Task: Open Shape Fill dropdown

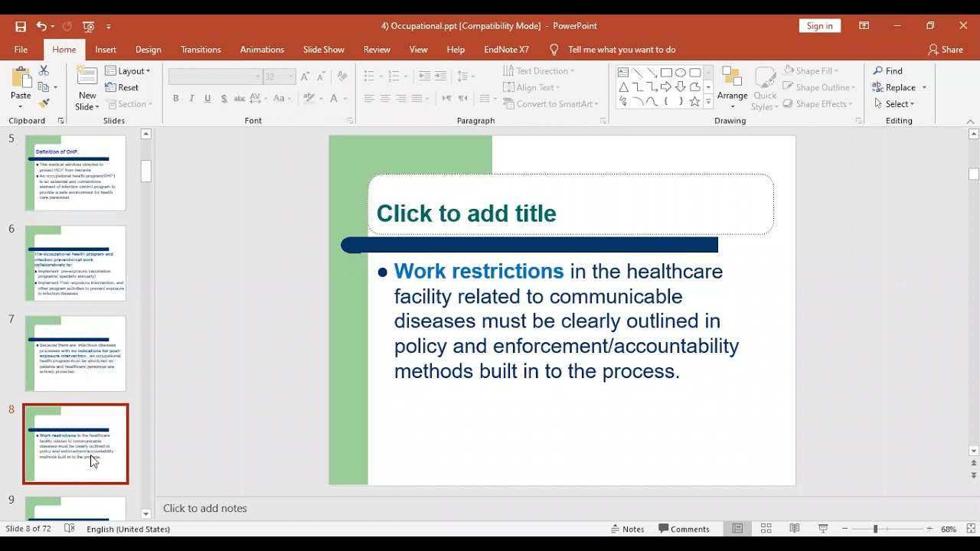Action: point(812,71)
